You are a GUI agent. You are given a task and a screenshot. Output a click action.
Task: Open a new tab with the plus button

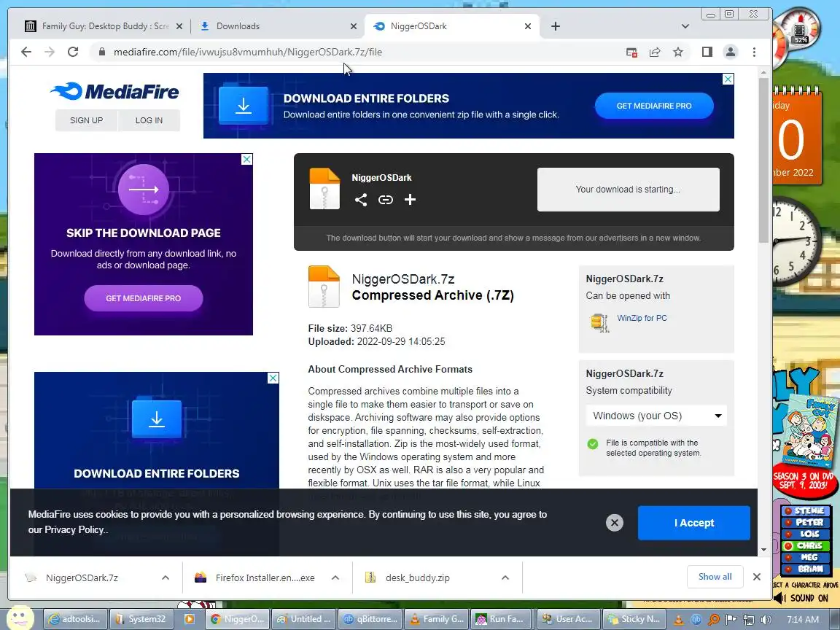point(556,26)
